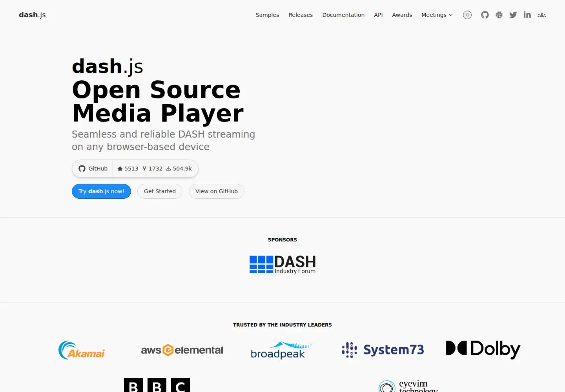Viewport: 565px width, 392px height.
Task: Click the BBC logo
Action: click(157, 385)
